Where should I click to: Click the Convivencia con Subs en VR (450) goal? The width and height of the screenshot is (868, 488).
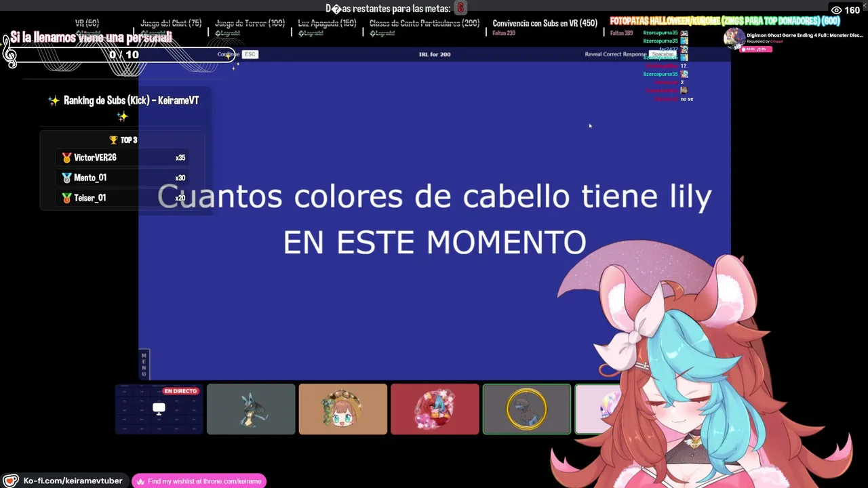[545, 23]
